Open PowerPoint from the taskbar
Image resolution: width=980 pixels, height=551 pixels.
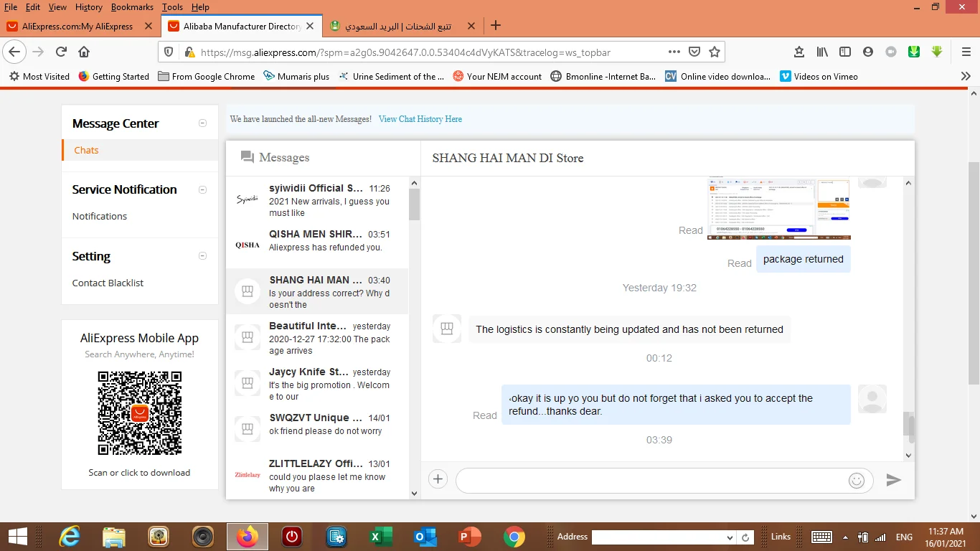tap(469, 537)
